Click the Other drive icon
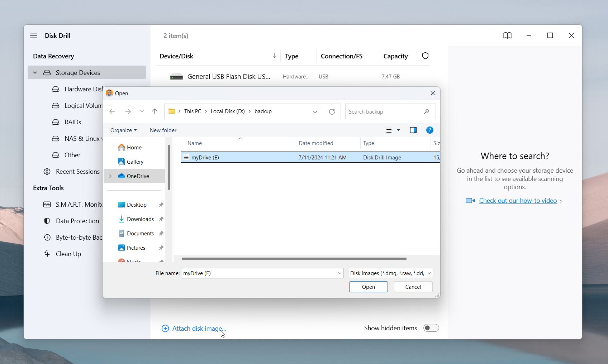Viewport: 608px width, 364px height. coord(56,155)
